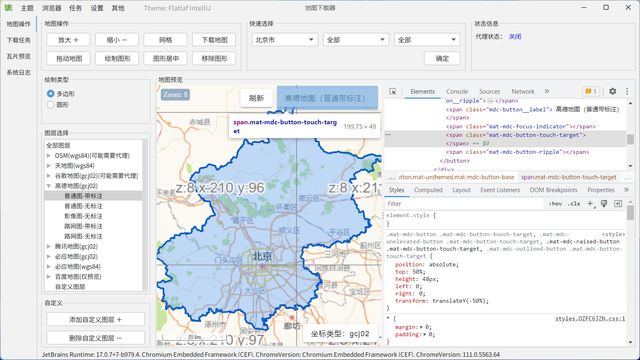Select the 圆形 circle radio button

[51, 105]
